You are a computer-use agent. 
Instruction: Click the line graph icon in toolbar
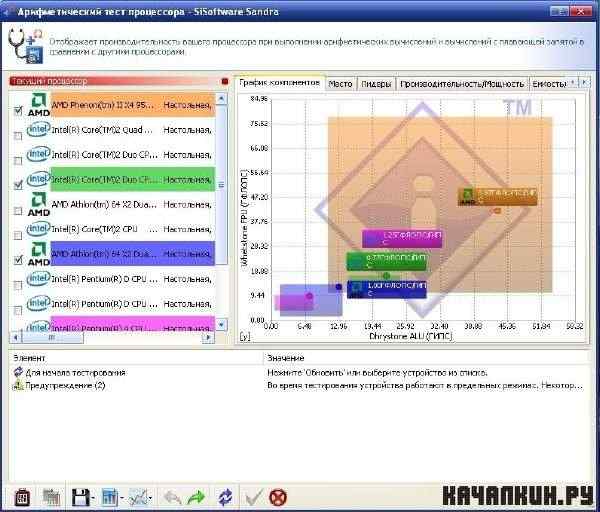[x=138, y=497]
